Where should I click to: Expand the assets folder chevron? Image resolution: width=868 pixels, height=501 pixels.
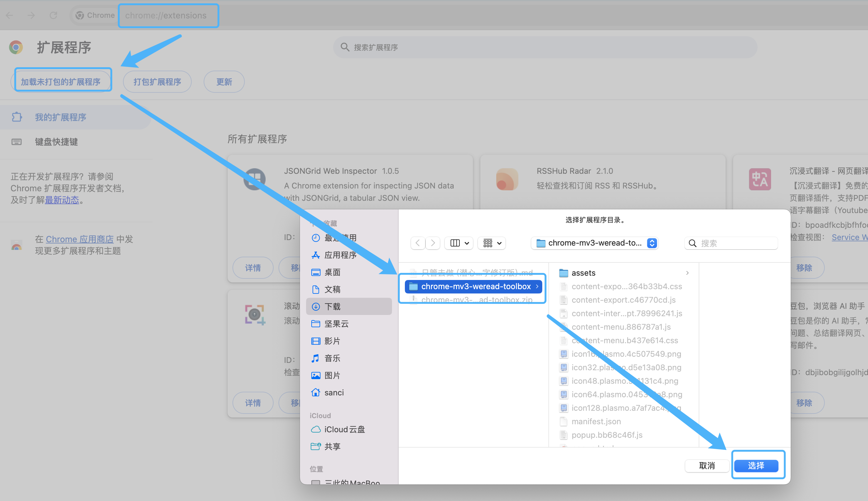[x=687, y=273]
